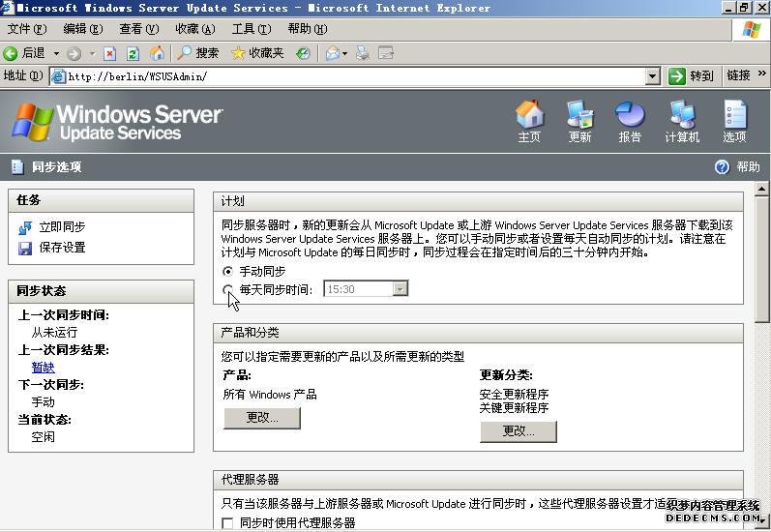Click the vertical scrollbar thumb
771x532 pixels.
(x=762, y=259)
